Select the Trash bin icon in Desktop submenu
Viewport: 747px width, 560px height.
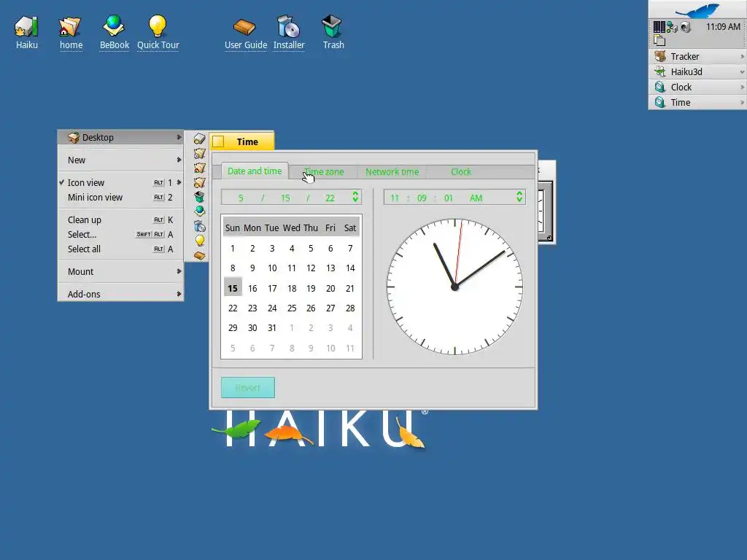[200, 197]
